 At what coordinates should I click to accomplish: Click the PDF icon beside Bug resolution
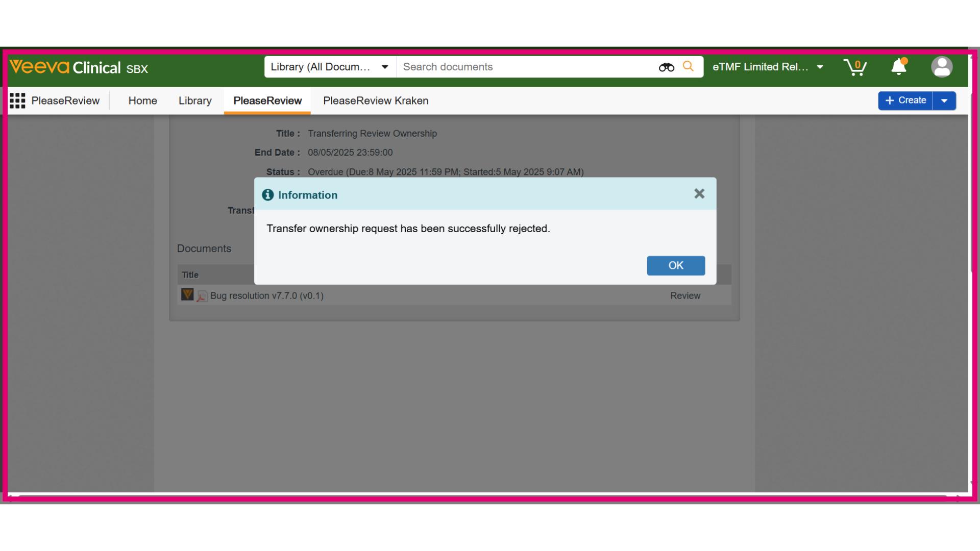(x=202, y=296)
